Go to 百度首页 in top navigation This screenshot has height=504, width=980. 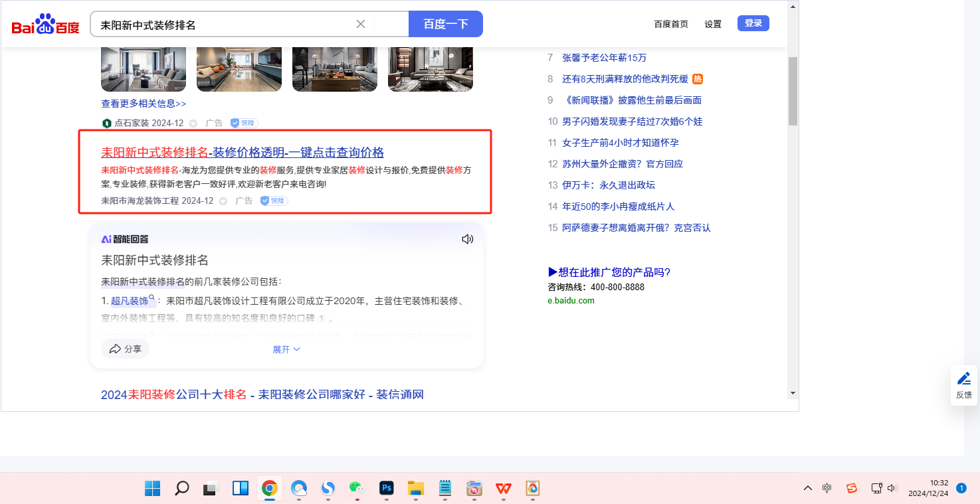point(671,24)
